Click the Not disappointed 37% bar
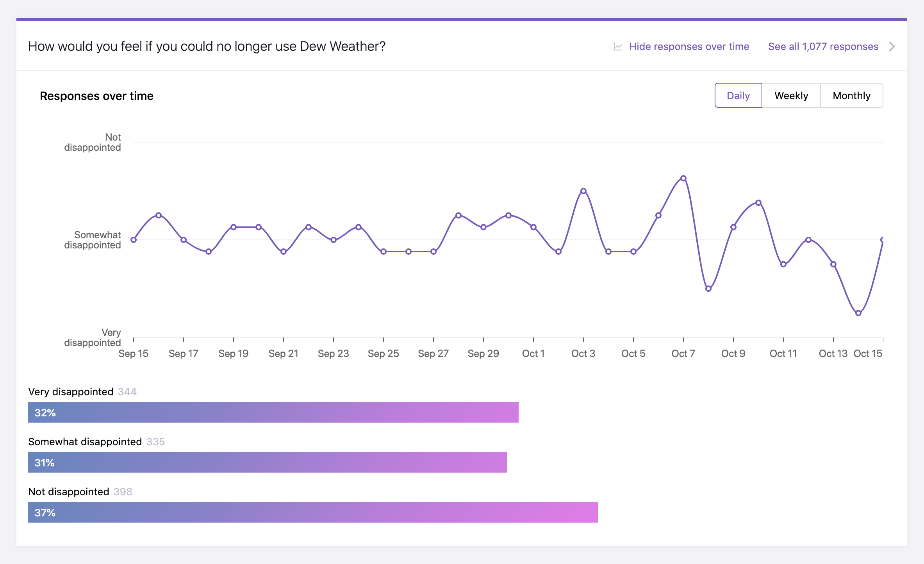The height and width of the screenshot is (564, 924). [x=313, y=512]
